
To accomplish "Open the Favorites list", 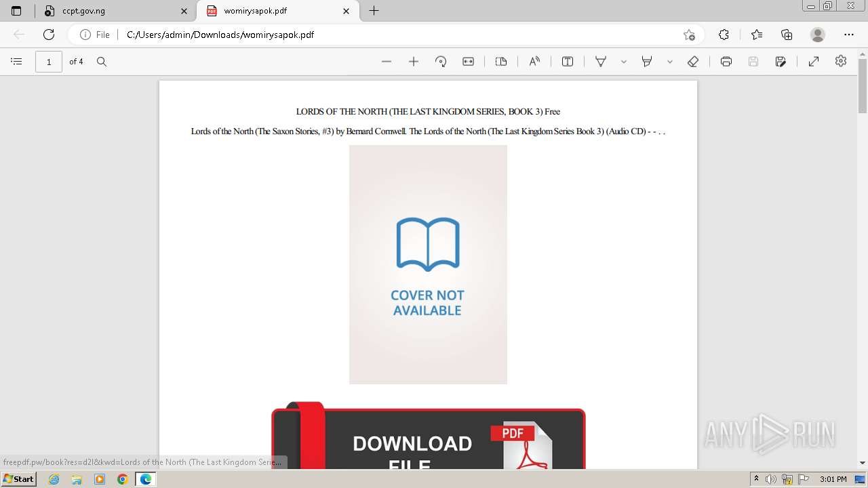I will 757,35.
